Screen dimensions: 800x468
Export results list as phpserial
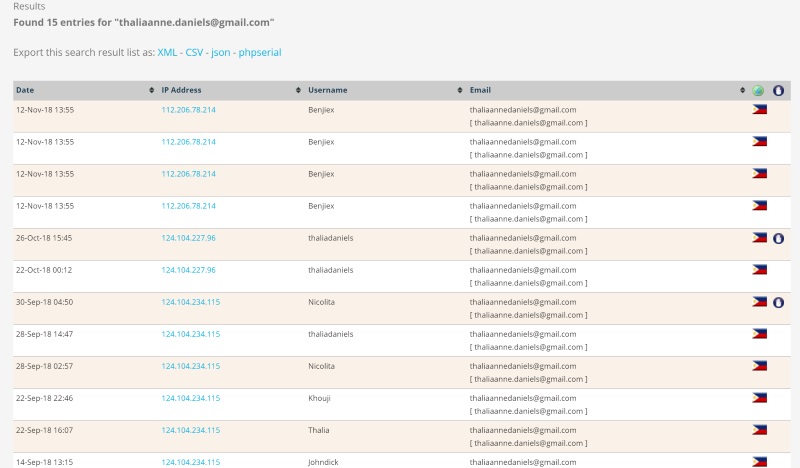point(267,51)
